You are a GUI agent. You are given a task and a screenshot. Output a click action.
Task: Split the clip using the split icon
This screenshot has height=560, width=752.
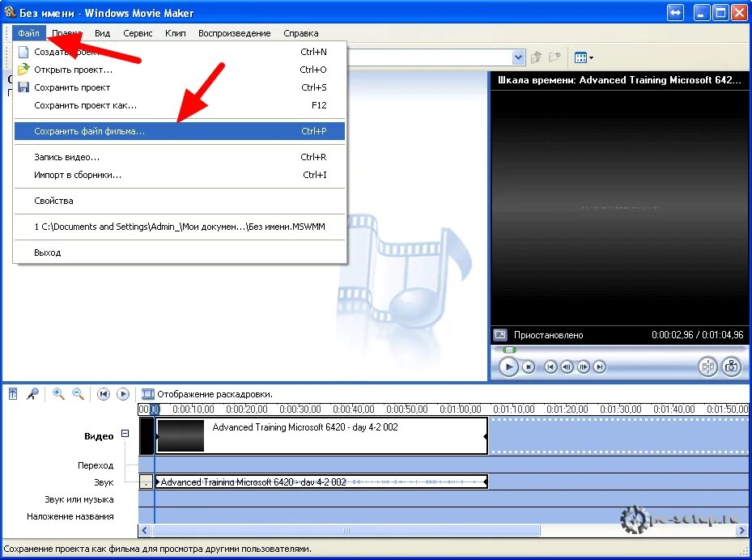(707, 367)
